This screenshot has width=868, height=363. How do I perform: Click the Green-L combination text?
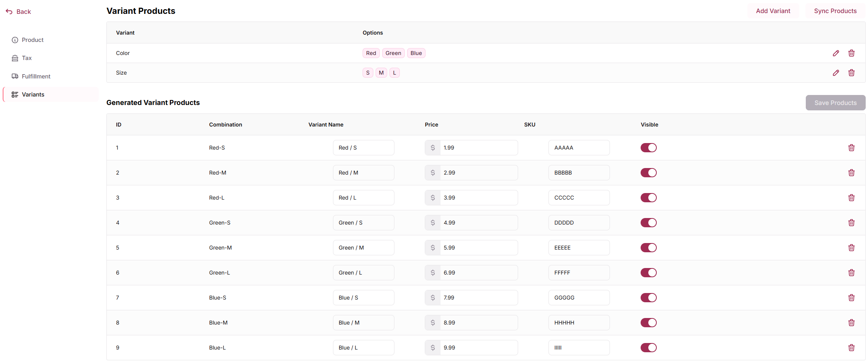[x=219, y=273]
